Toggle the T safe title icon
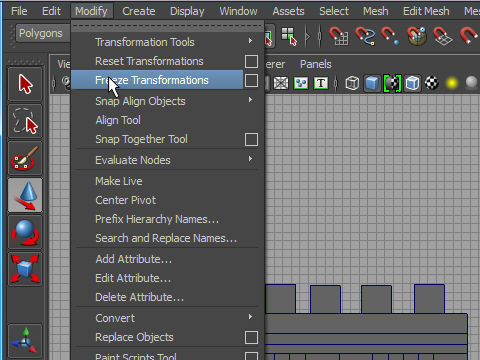The width and height of the screenshot is (480, 360). click(x=321, y=83)
